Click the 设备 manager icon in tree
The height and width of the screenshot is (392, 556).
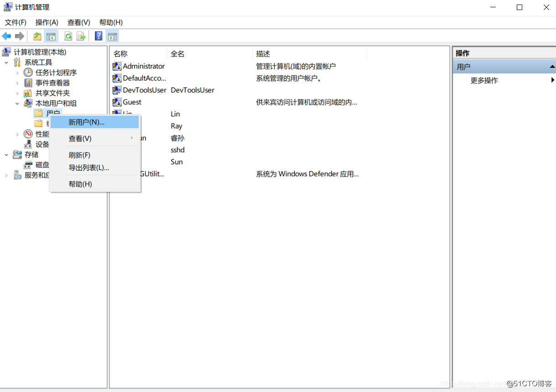pos(28,144)
